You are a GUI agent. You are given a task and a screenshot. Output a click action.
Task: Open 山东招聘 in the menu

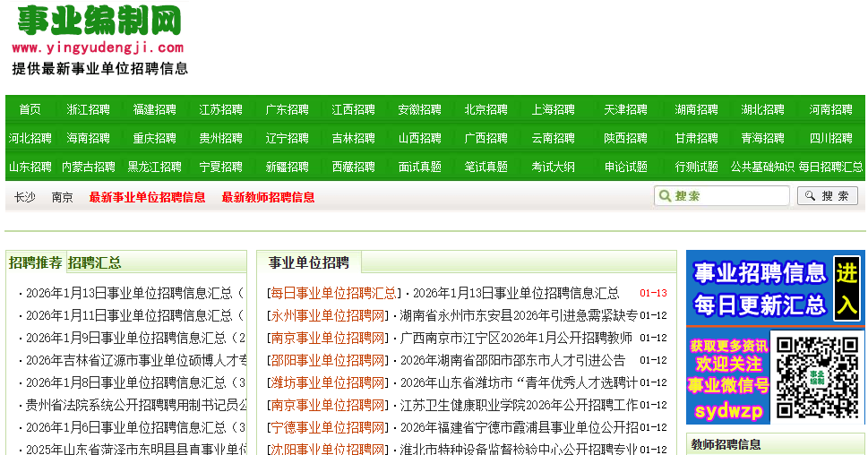(x=30, y=167)
